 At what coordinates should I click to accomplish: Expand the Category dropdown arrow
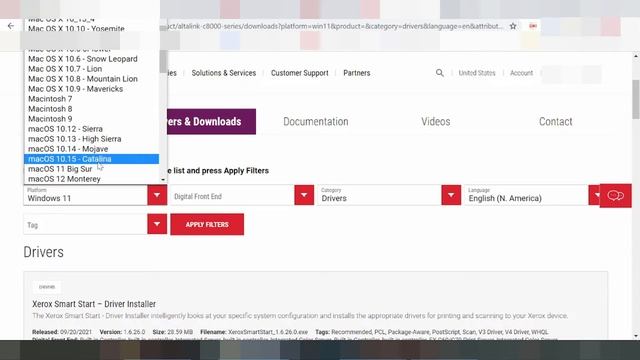(451, 195)
